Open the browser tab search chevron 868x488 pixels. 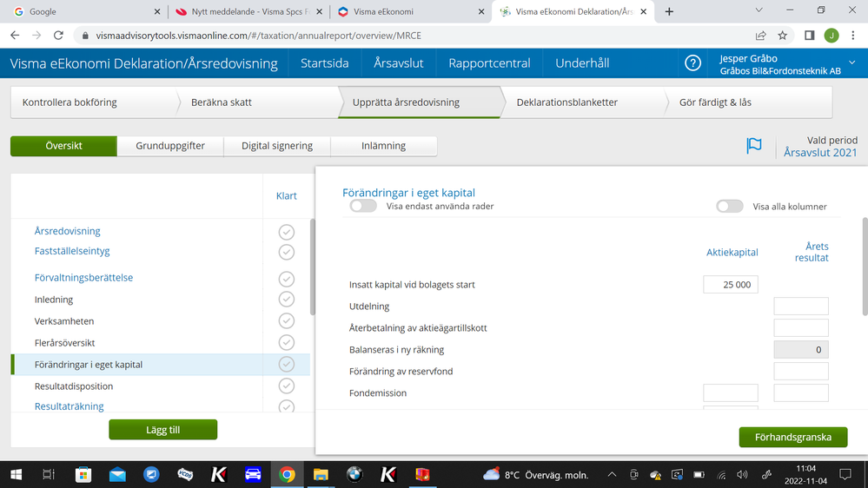(x=759, y=11)
